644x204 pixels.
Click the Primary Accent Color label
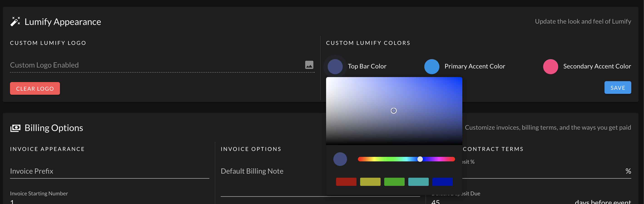coord(475,66)
